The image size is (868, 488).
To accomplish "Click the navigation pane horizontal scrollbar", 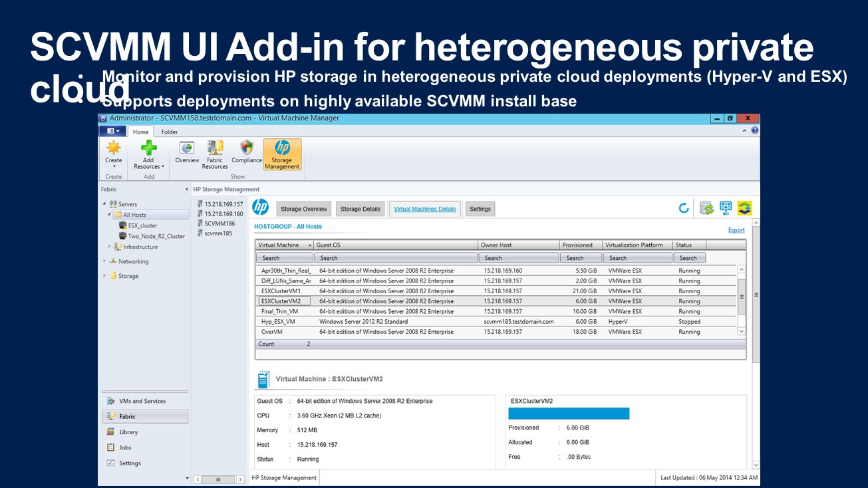I will tap(217, 479).
